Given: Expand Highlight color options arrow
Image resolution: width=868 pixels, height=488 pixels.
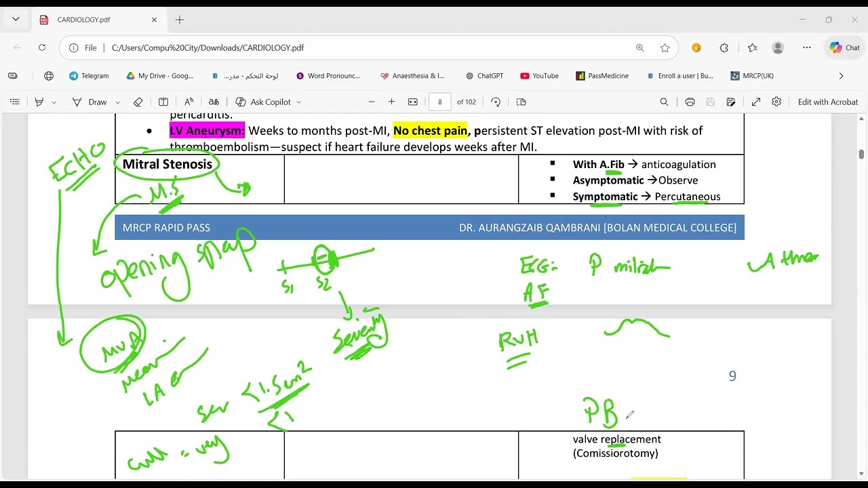Looking at the screenshot, I should [54, 102].
